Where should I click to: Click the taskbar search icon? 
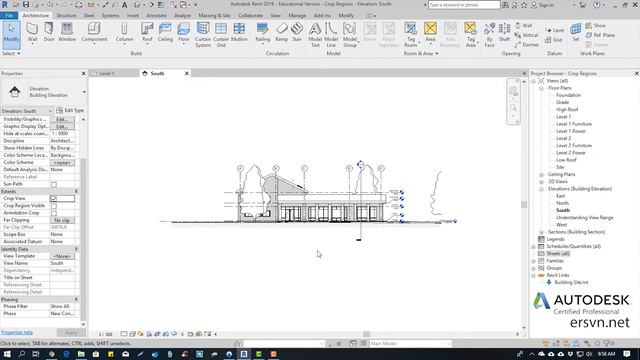[22, 354]
